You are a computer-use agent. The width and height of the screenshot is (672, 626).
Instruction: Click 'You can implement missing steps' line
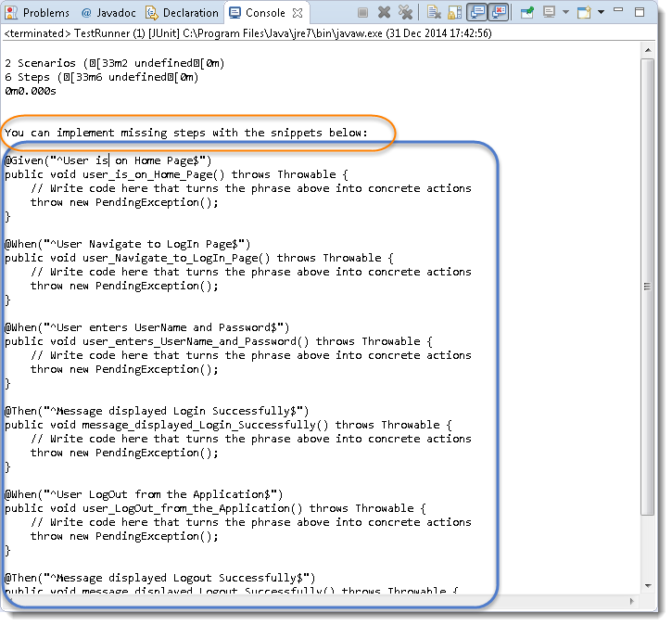pyautogui.click(x=186, y=133)
